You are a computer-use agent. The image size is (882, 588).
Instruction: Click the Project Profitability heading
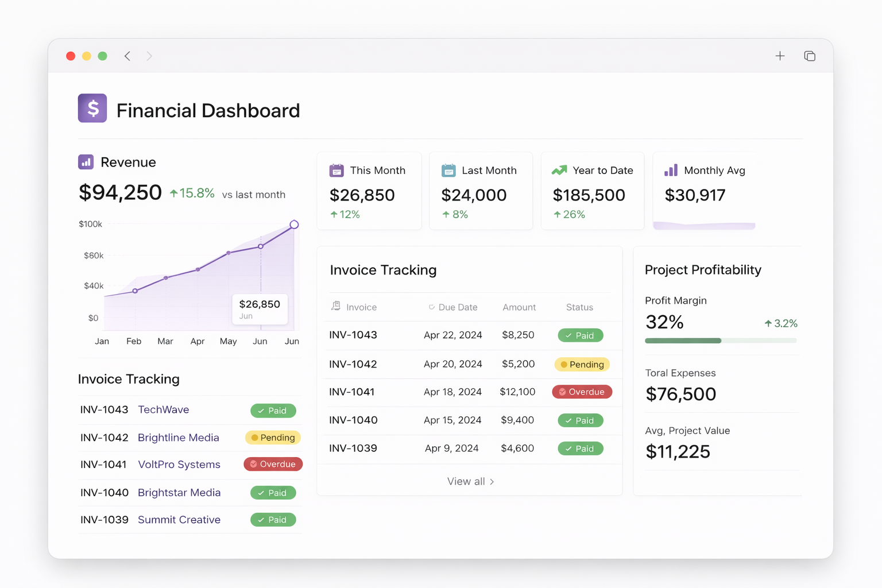click(703, 270)
